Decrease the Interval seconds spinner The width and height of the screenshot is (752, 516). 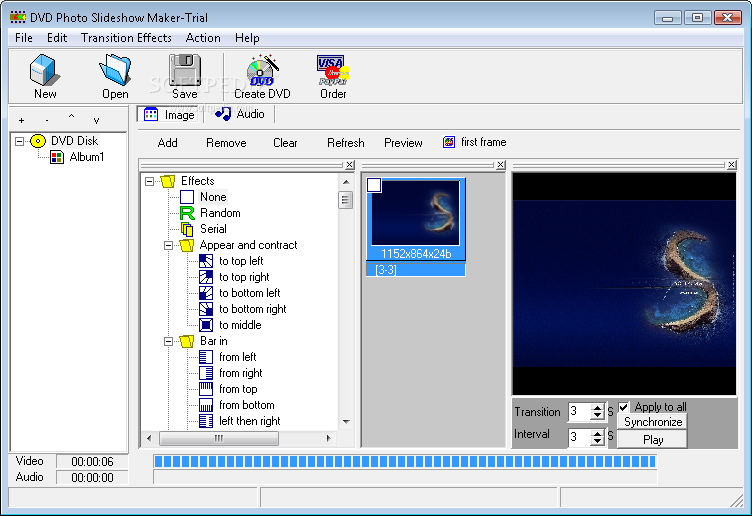point(597,441)
